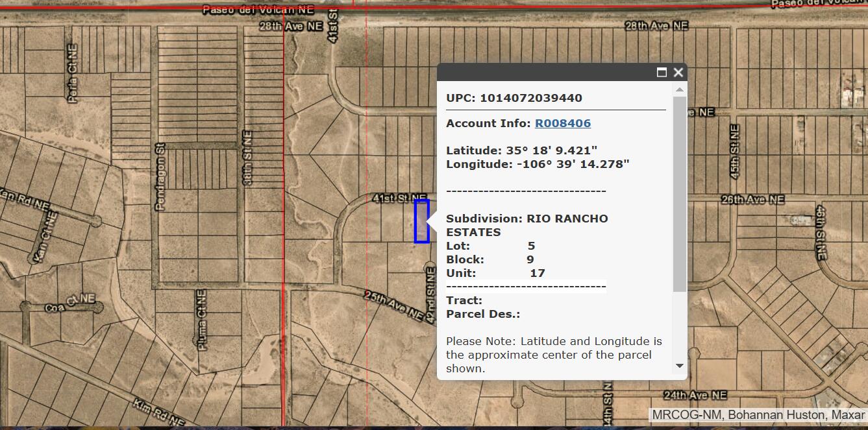Maximize the parcel info popup
This screenshot has height=430, width=868.
662,72
